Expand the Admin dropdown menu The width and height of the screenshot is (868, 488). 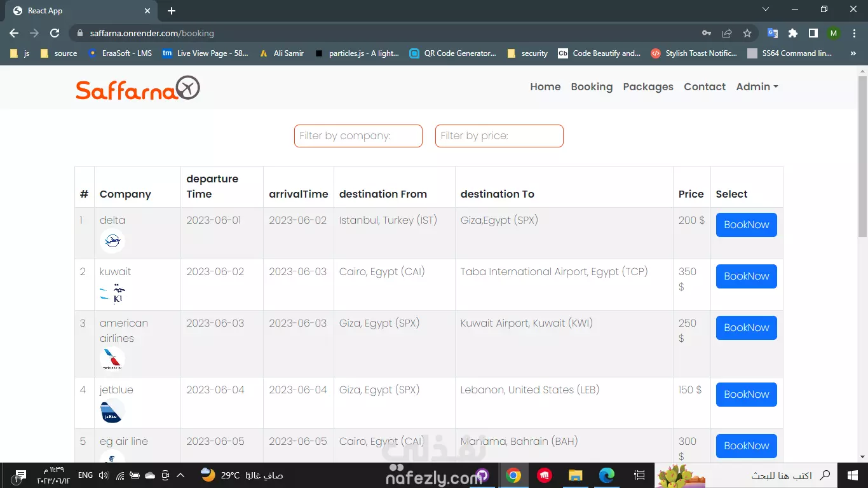757,87
